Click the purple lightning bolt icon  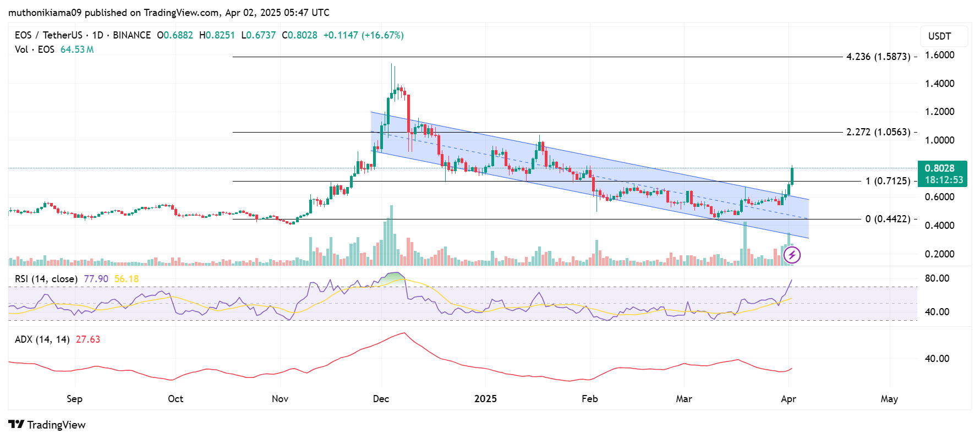point(791,255)
